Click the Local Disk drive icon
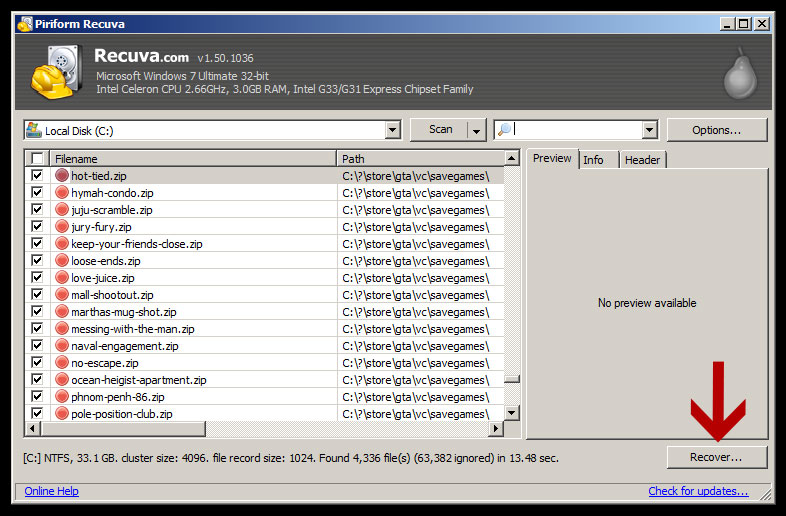The height and width of the screenshot is (516, 786). click(34, 130)
